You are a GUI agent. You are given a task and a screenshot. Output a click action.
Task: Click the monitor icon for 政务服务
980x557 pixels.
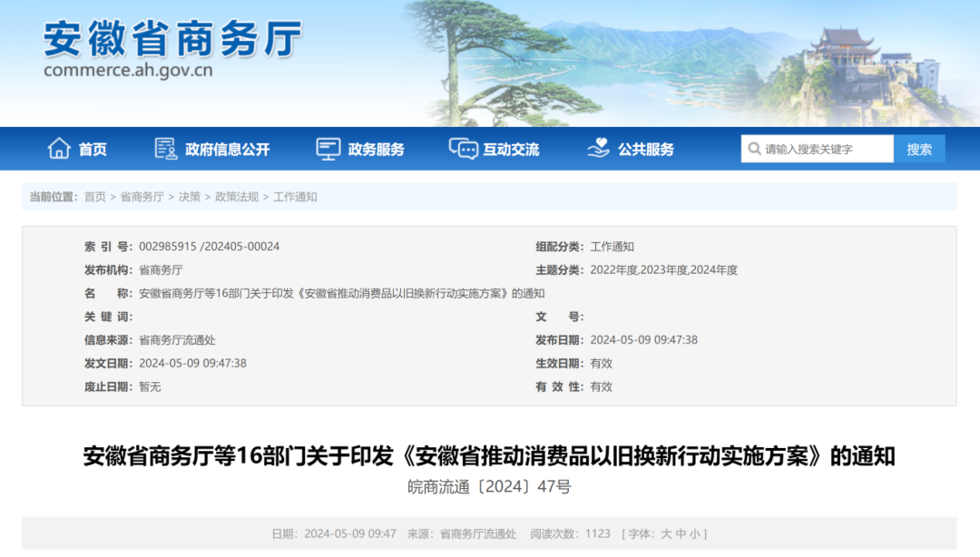pos(328,149)
